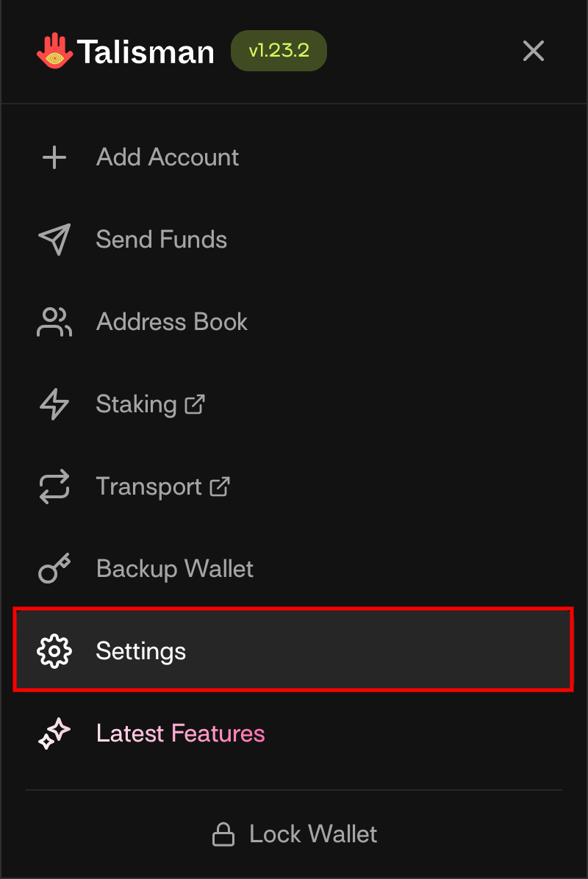Viewport: 588px width, 879px height.
Task: Click the people icon for Address Book
Action: [x=54, y=322]
